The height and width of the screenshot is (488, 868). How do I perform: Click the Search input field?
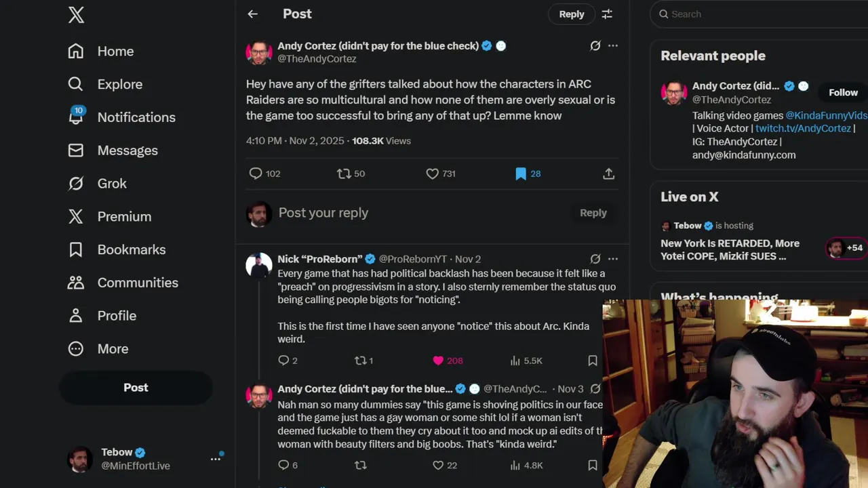pos(759,14)
